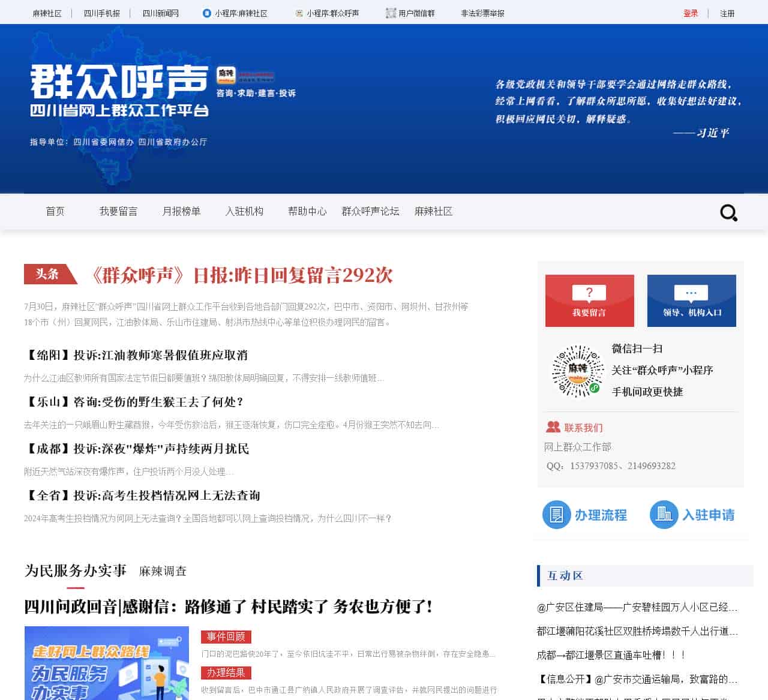Open the 乐山 wild monkey king inquiry article

click(134, 402)
